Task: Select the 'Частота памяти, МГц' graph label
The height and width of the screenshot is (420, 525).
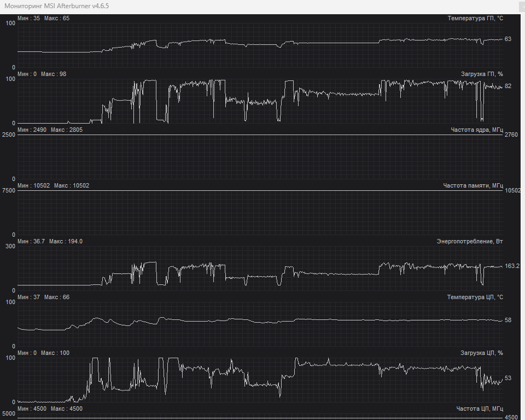Action: pyautogui.click(x=473, y=185)
